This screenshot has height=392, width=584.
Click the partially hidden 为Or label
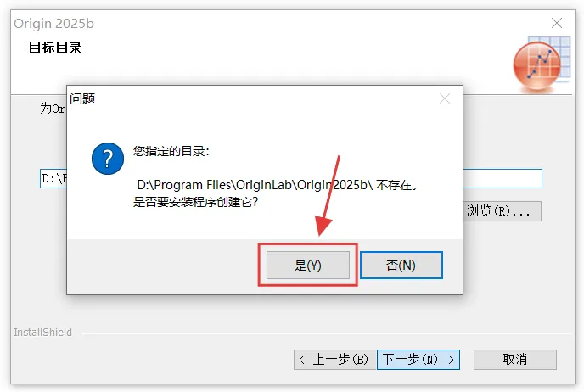point(53,109)
